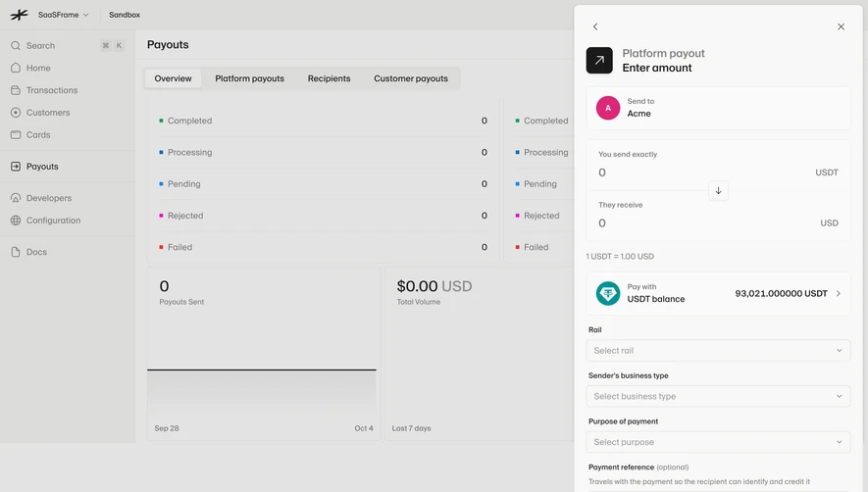Click the Completed status row with count

click(x=324, y=121)
